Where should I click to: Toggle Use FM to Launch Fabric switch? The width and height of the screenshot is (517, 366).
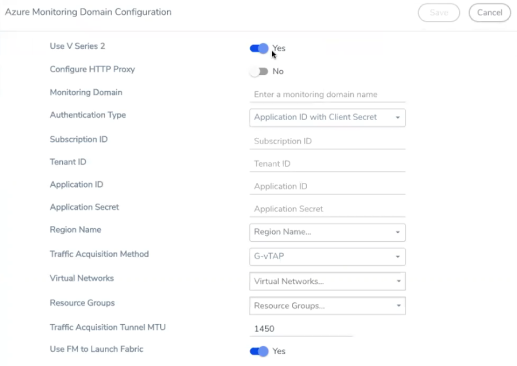coord(259,351)
